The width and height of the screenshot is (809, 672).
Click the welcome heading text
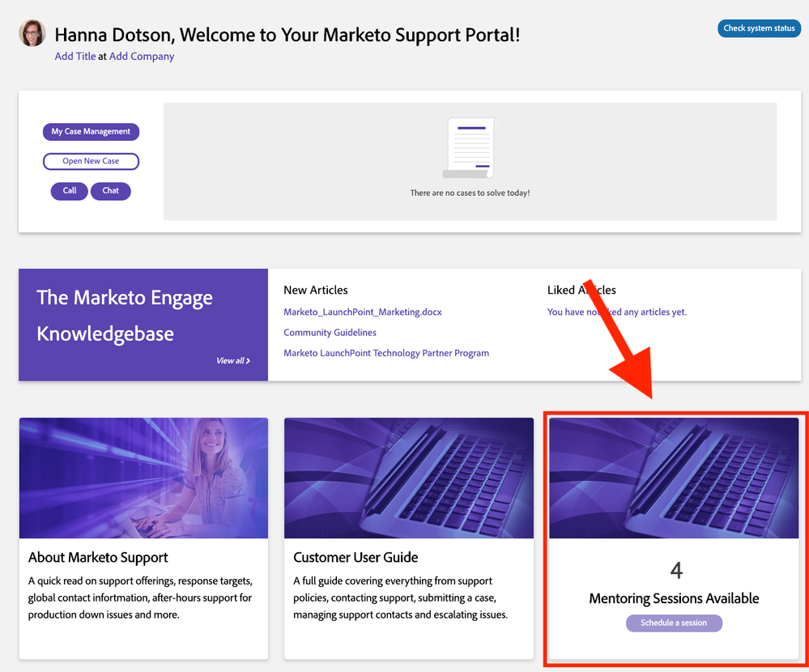click(x=287, y=35)
